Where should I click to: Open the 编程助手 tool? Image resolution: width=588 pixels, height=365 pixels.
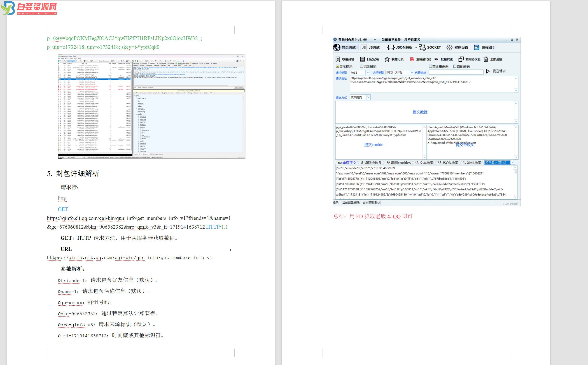point(485,47)
